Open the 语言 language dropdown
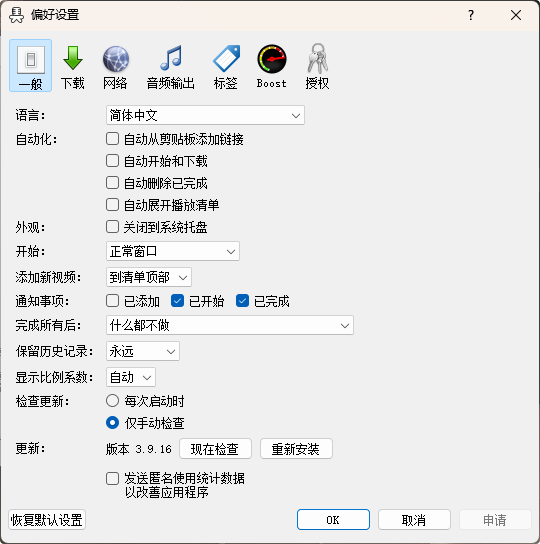The image size is (540, 544). pos(205,115)
